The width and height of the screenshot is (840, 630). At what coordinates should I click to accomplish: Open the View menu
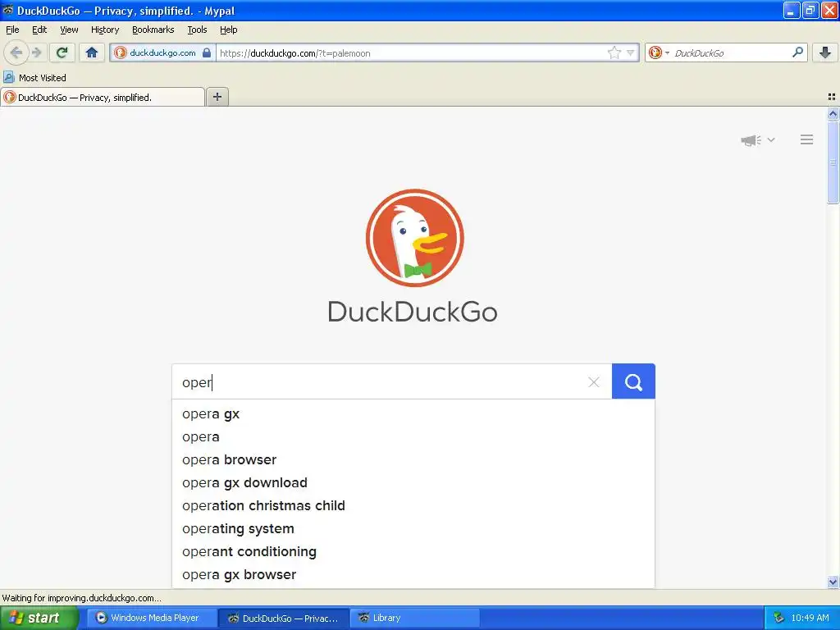coord(69,30)
